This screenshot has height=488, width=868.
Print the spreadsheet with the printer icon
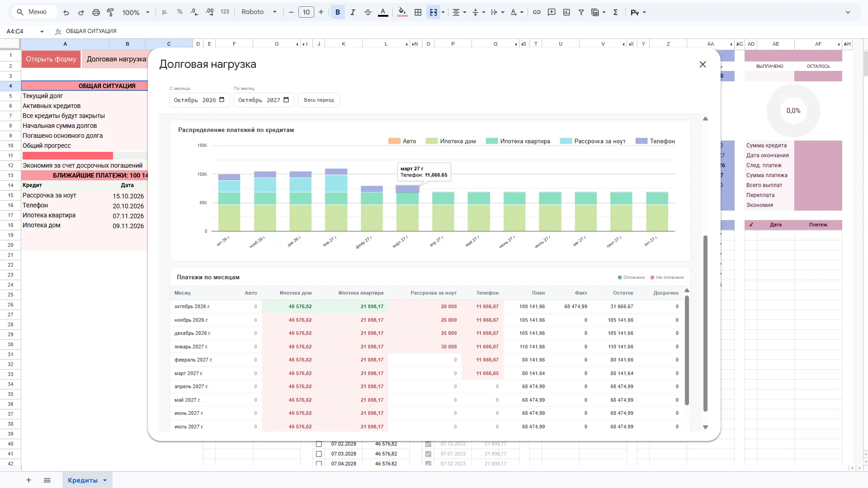(x=96, y=12)
